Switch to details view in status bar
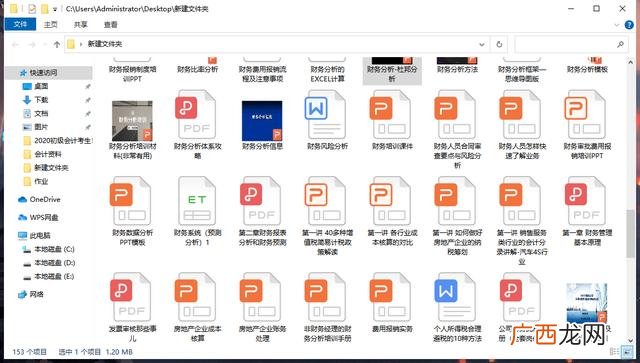 click(x=613, y=352)
